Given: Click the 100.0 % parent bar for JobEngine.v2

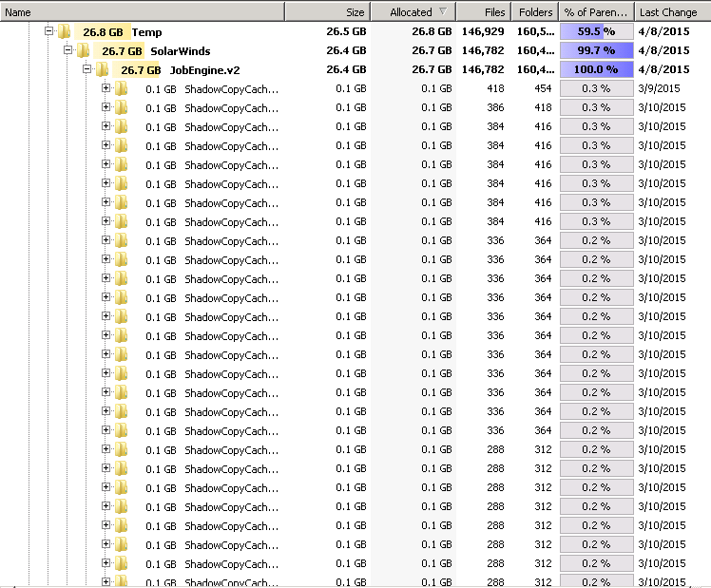Looking at the screenshot, I should coord(596,69).
